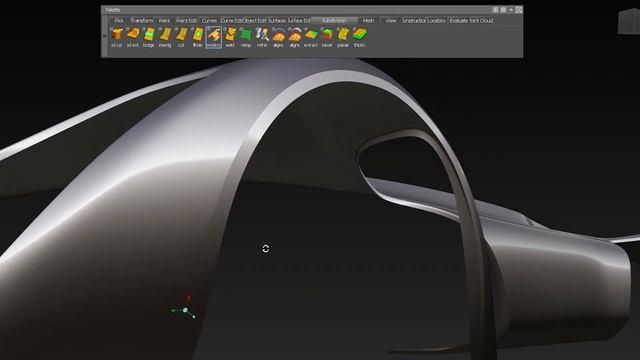Collapse the Palette window with up arrow

coord(511,9)
